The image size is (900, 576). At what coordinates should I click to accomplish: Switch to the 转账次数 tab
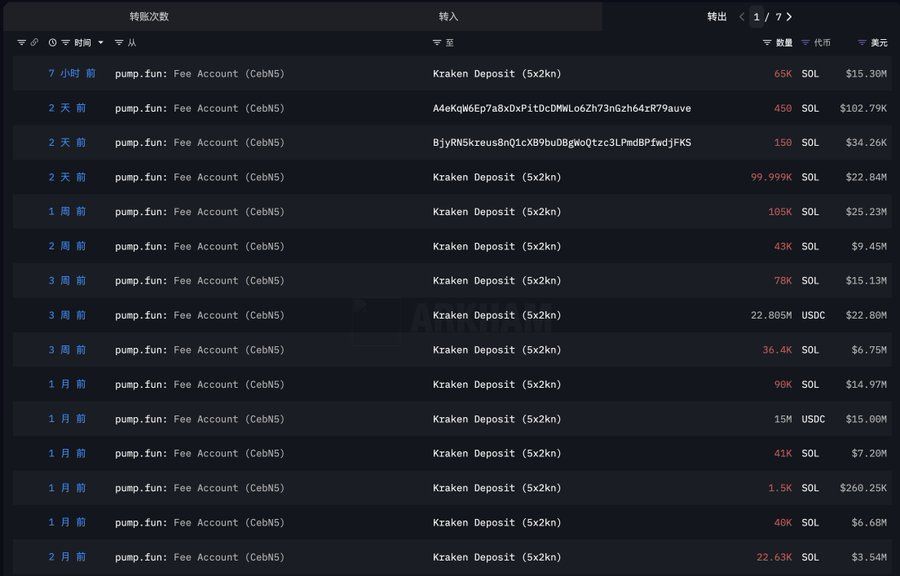[149, 17]
